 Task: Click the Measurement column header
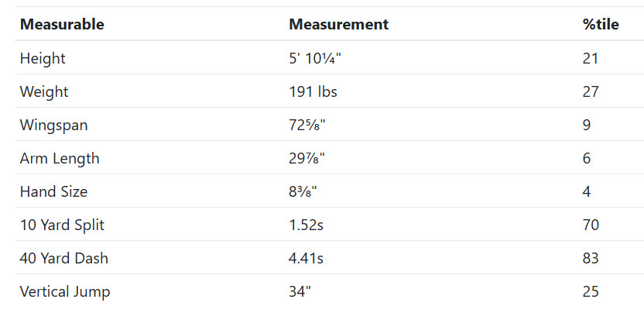click(338, 24)
